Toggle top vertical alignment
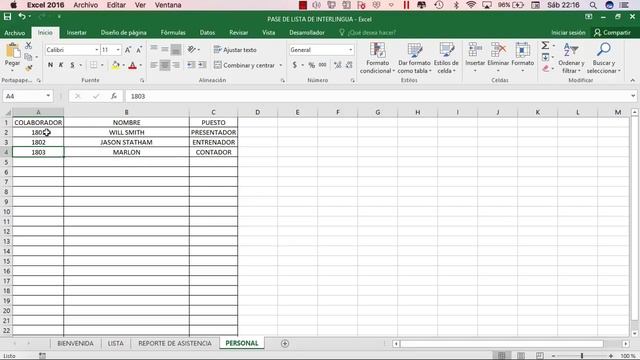This screenshot has height=360, width=640. (154, 49)
